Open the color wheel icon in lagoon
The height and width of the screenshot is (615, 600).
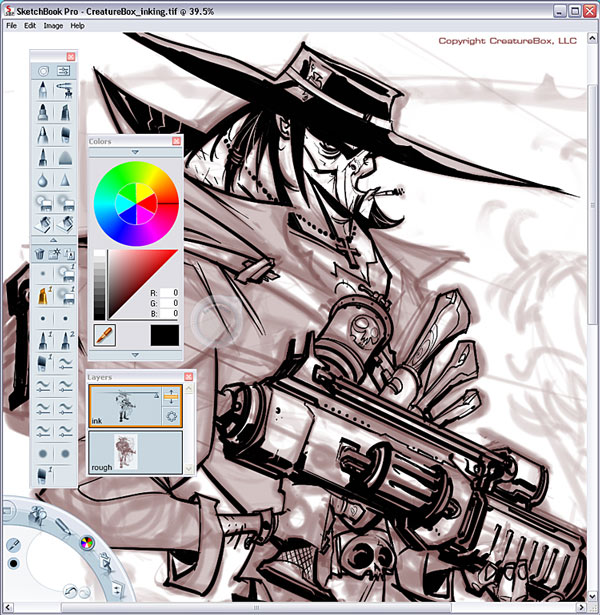tap(86, 543)
